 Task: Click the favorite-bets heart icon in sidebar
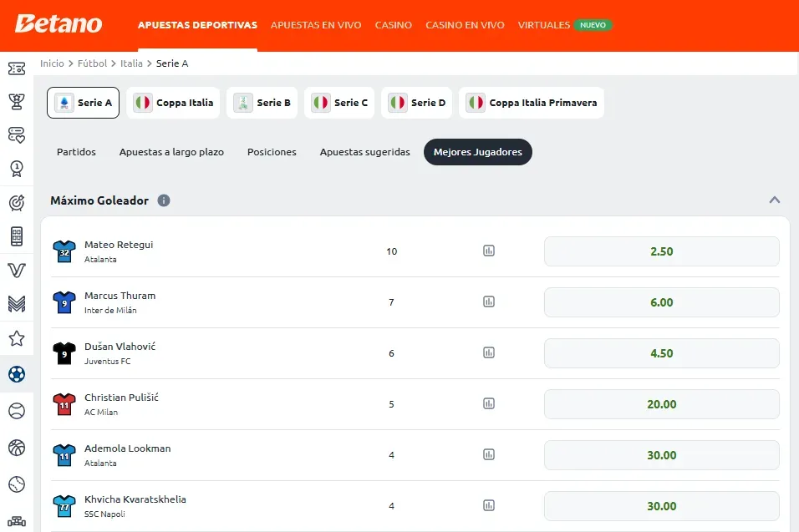click(17, 135)
